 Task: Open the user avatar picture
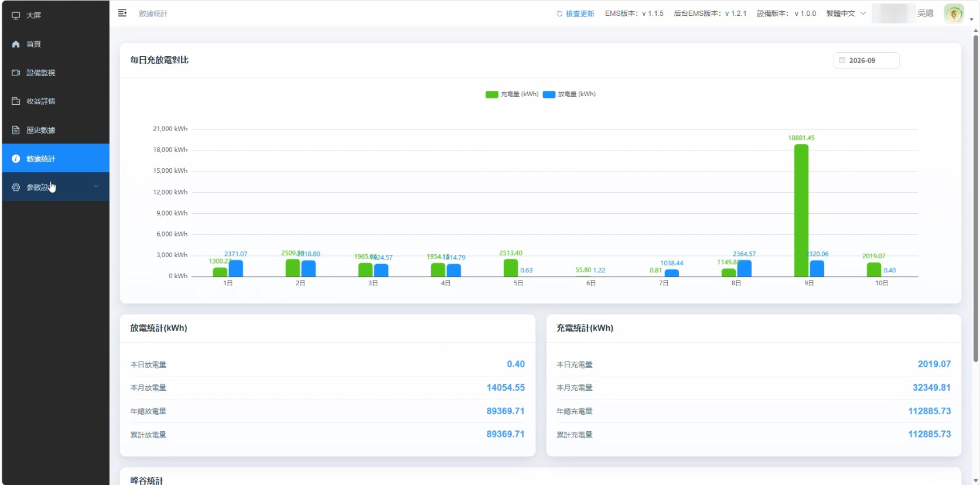954,13
